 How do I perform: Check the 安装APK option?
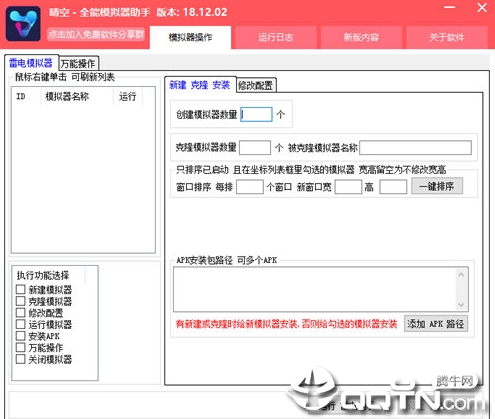coord(21,335)
